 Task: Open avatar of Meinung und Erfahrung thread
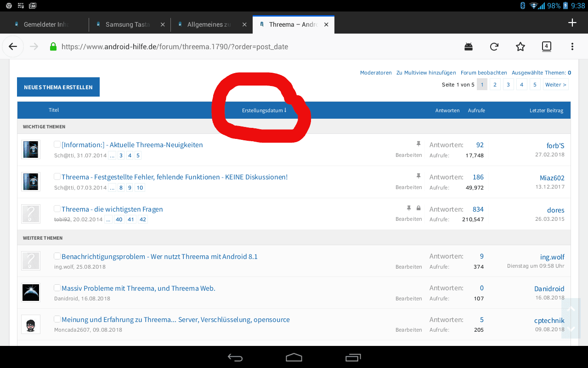(31, 324)
